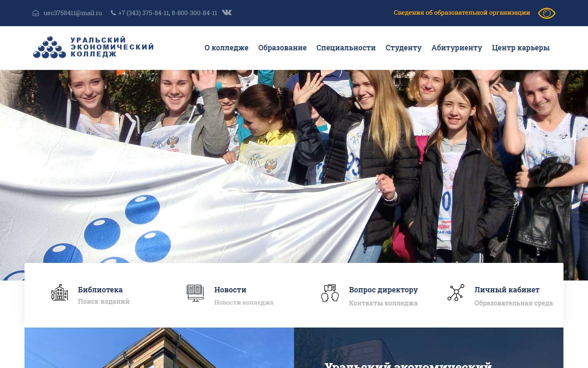
Task: Open the 'Абитуриенту' menu
Action: [x=457, y=48]
